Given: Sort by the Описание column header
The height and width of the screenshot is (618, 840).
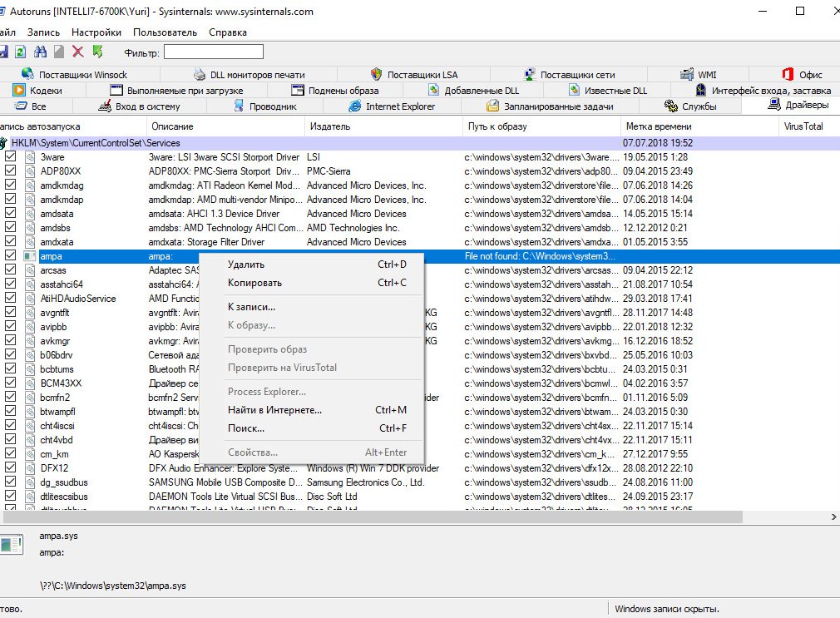Looking at the screenshot, I should (225, 126).
